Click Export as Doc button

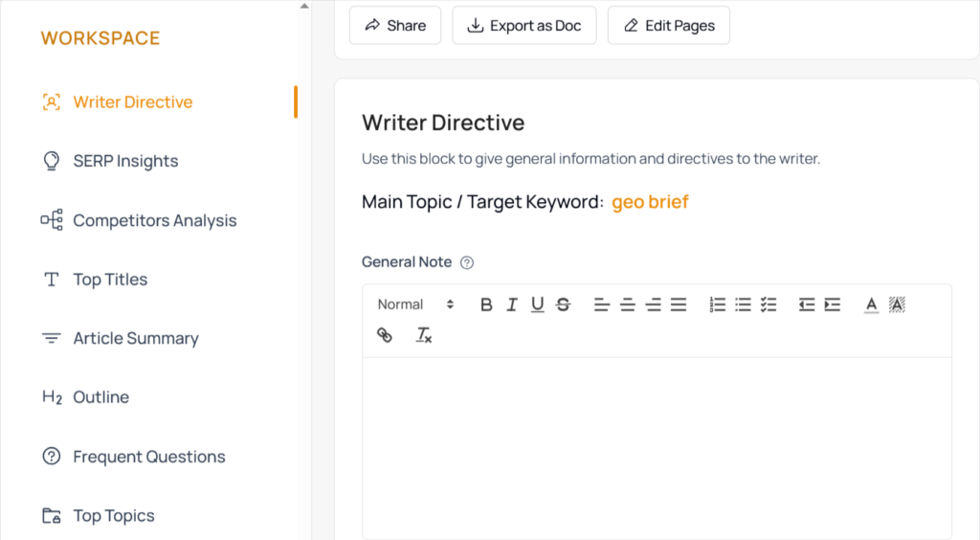pos(524,26)
